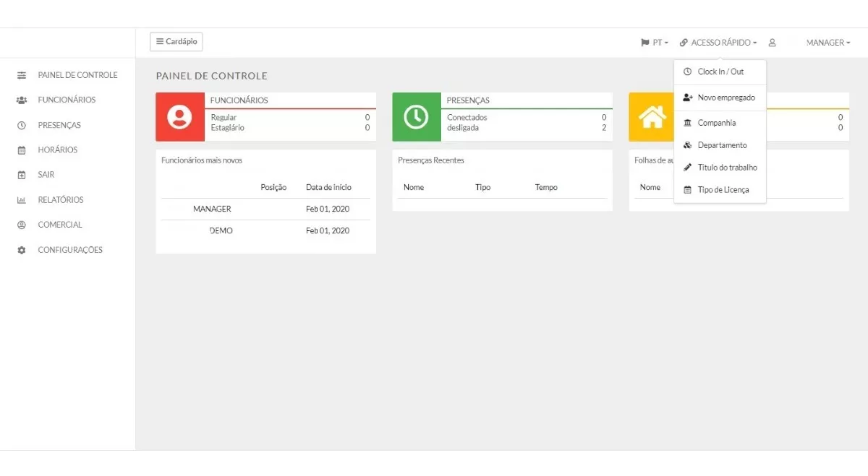Click the red Funcionários user avatar icon
This screenshot has width=868, height=476.
point(179,117)
